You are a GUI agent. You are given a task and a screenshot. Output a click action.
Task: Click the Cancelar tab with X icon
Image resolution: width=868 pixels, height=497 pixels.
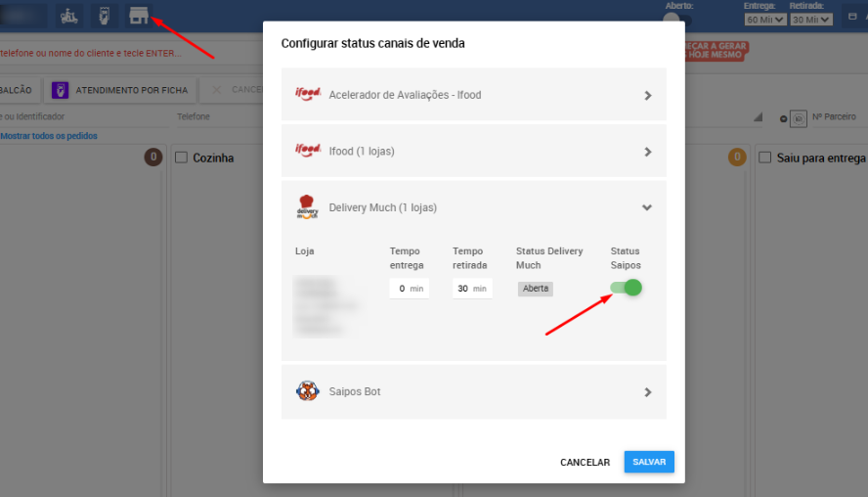[x=232, y=90]
